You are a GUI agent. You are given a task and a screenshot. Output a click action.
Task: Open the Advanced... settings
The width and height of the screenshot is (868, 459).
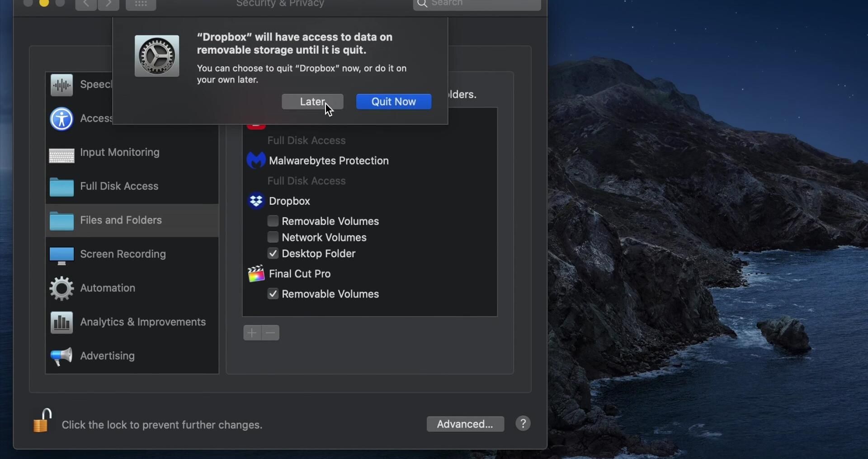pos(465,424)
